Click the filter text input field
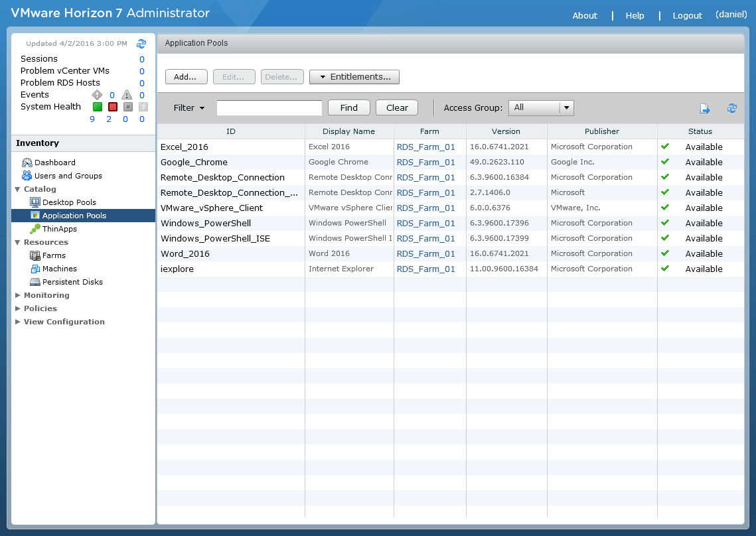The width and height of the screenshot is (756, 536). (269, 108)
